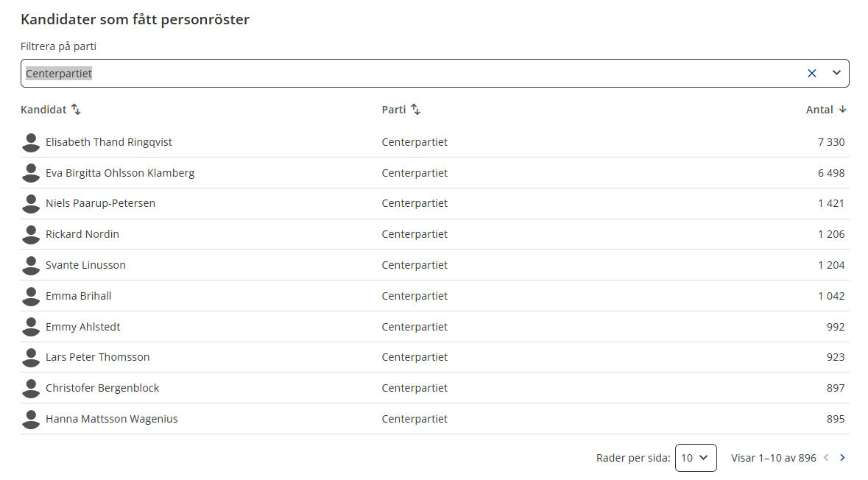Clear the Centerpartiet party filter

[x=811, y=73]
